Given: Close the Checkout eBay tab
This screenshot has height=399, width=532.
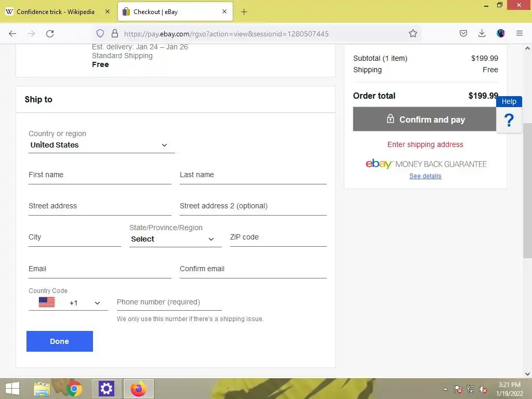Looking at the screenshot, I should [x=224, y=11].
